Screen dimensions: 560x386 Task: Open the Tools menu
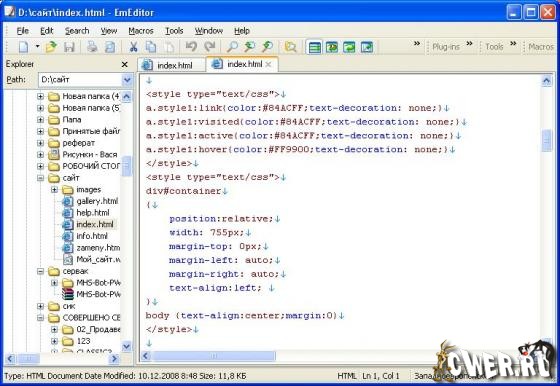[174, 31]
